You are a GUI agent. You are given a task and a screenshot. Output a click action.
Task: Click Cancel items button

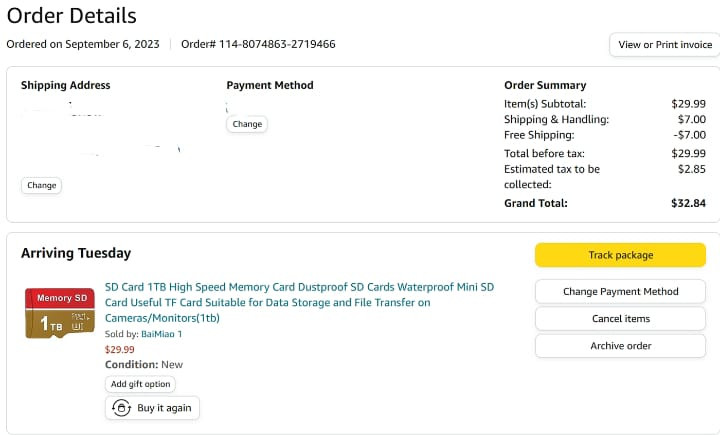620,318
